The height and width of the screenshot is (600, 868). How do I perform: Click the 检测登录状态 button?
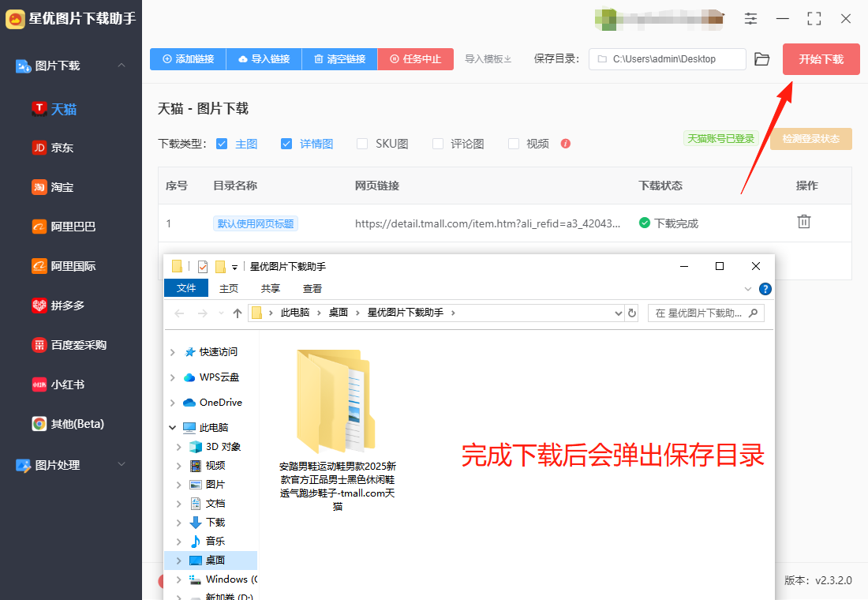tap(811, 139)
